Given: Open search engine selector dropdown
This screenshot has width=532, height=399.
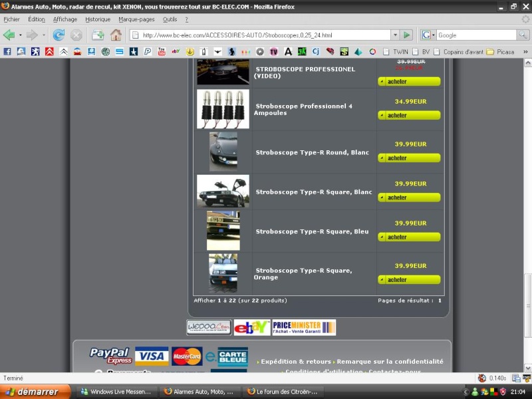Looking at the screenshot, I should coord(428,35).
